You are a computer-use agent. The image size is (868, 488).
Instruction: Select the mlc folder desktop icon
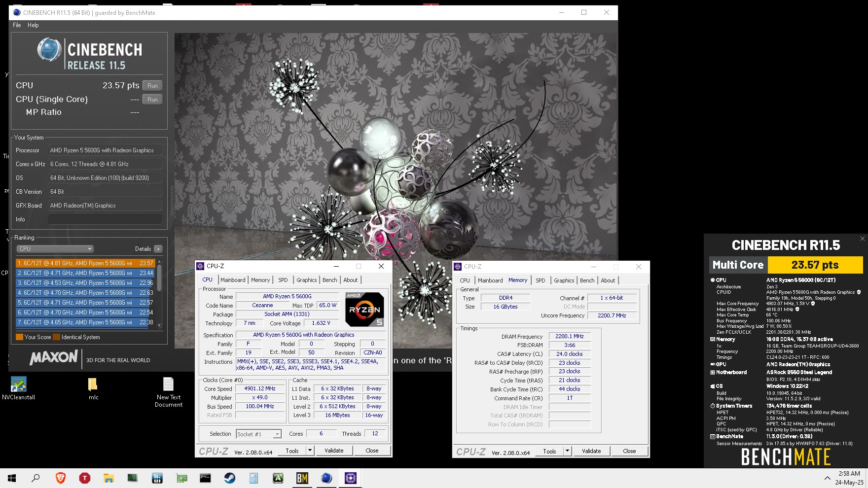(x=93, y=388)
